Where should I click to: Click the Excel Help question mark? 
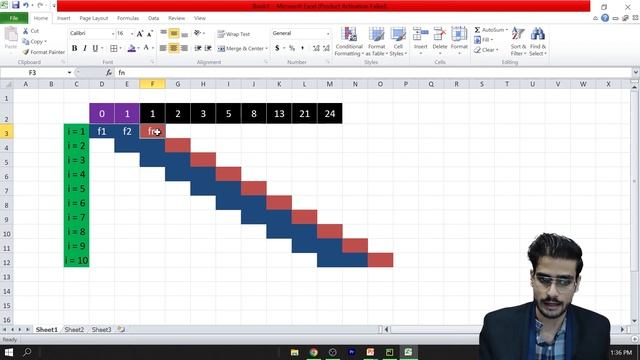pyautogui.click(x=605, y=18)
